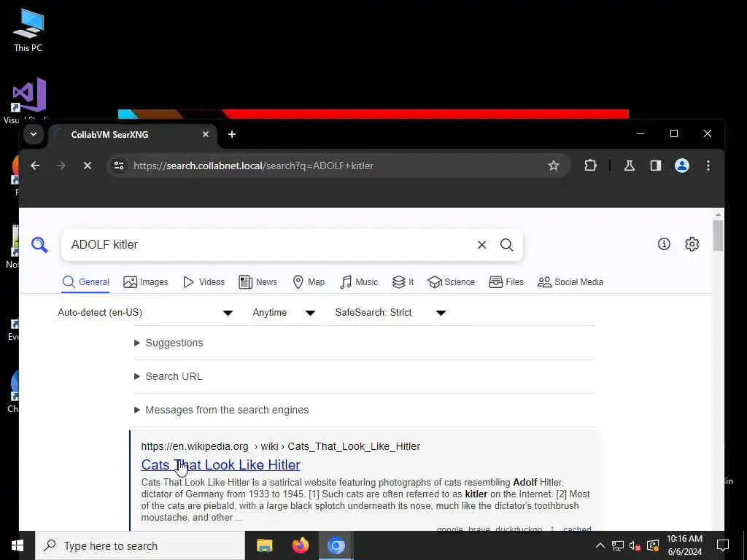Image resolution: width=747 pixels, height=560 pixels.
Task: Click the SearXNG magnifier logo
Action: (x=39, y=245)
